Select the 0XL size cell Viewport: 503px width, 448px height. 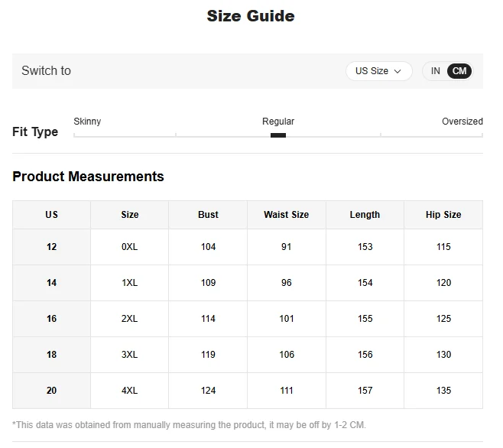[x=130, y=247]
